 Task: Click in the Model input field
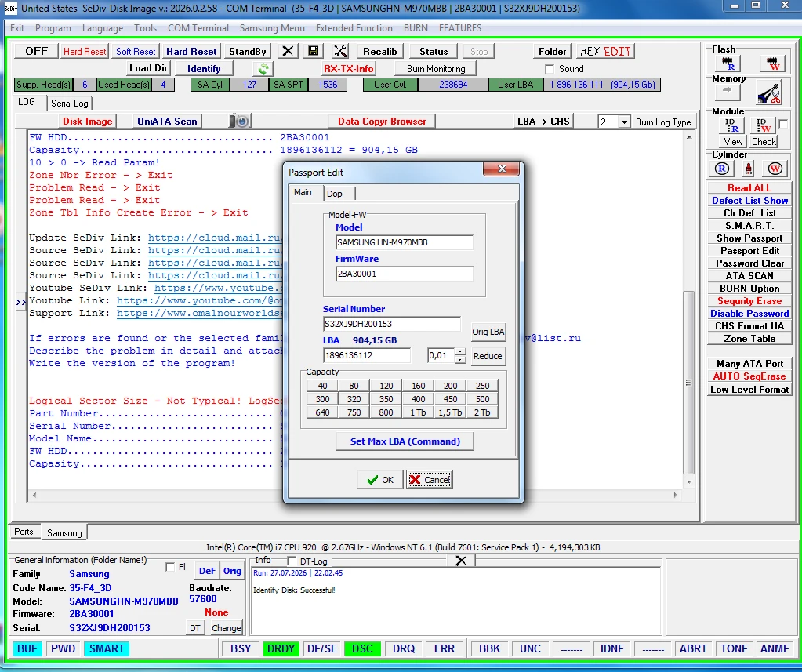click(x=404, y=242)
